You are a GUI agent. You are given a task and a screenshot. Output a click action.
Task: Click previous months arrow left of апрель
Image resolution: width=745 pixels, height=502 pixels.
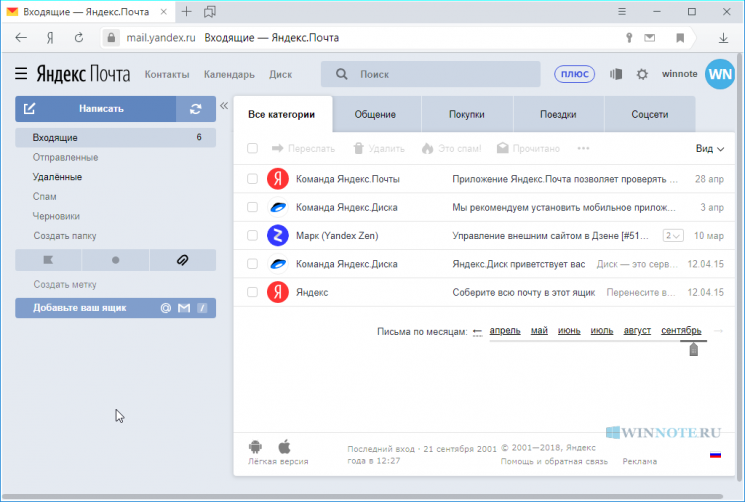pos(478,332)
